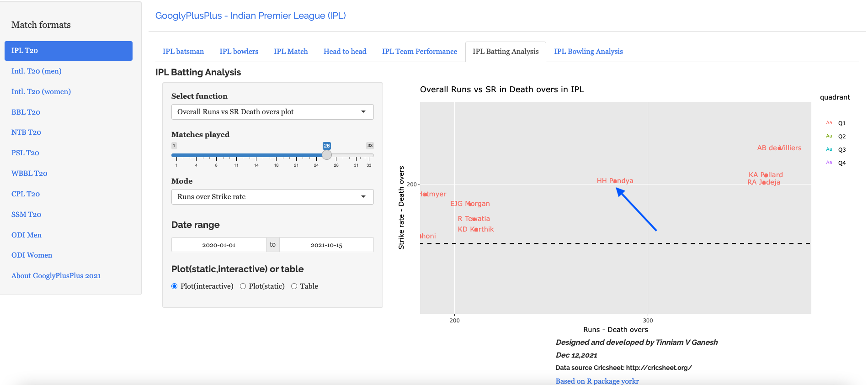Image resolution: width=868 pixels, height=385 pixels.
Task: Switch to the IPL Bowling Analysis tab
Action: tap(588, 52)
